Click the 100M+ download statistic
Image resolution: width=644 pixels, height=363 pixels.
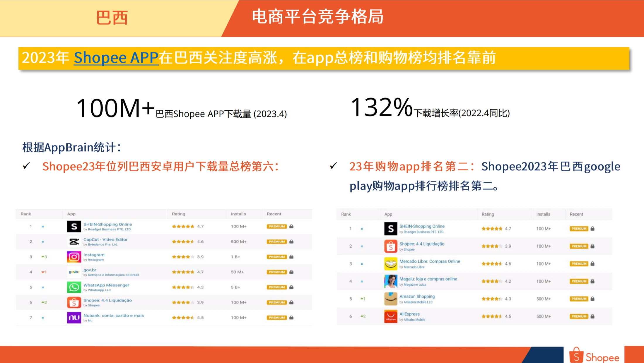[x=115, y=108]
